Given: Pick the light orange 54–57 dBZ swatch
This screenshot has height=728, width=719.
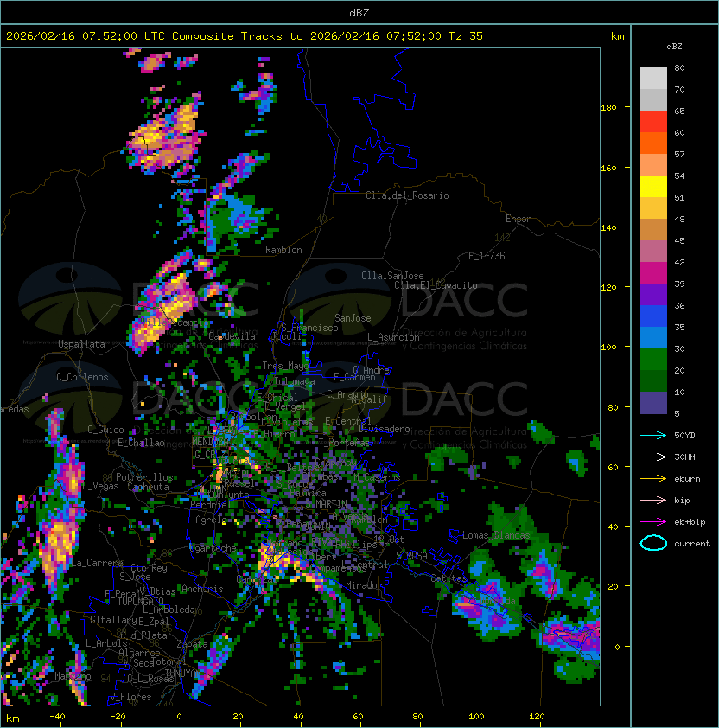Looking at the screenshot, I should (653, 165).
